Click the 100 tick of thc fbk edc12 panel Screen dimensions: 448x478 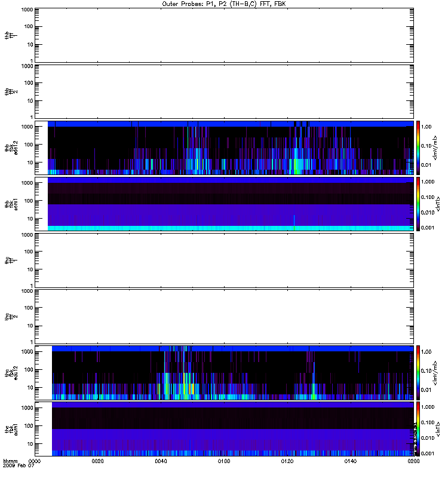point(28,370)
